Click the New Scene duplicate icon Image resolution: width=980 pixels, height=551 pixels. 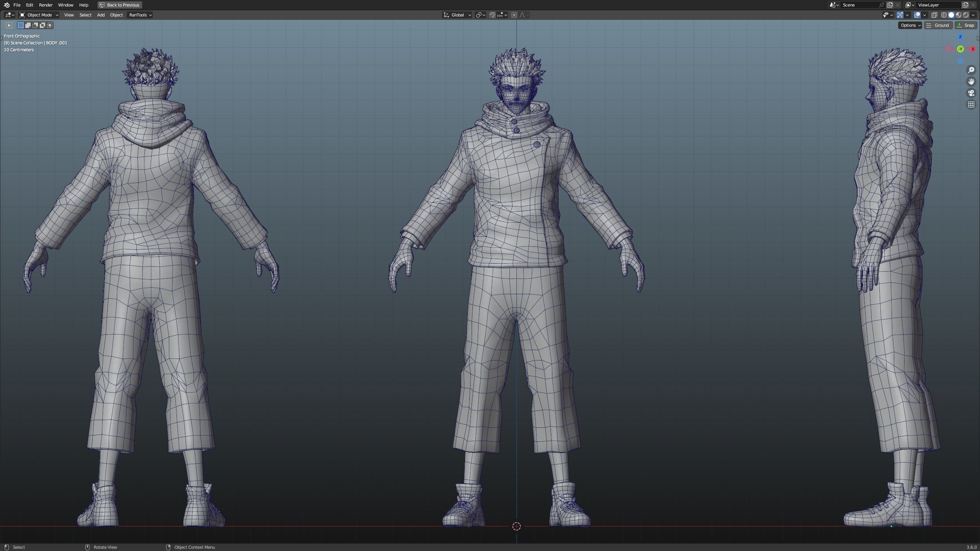pyautogui.click(x=890, y=5)
